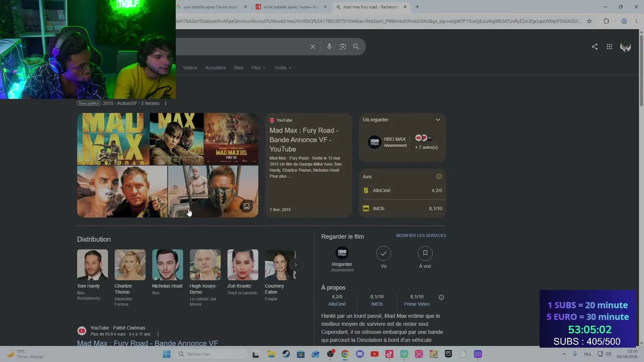Viewport: 644px width, 362px height.
Task: Open Hugh Keays-Byrne's cast card
Action: [205, 278]
